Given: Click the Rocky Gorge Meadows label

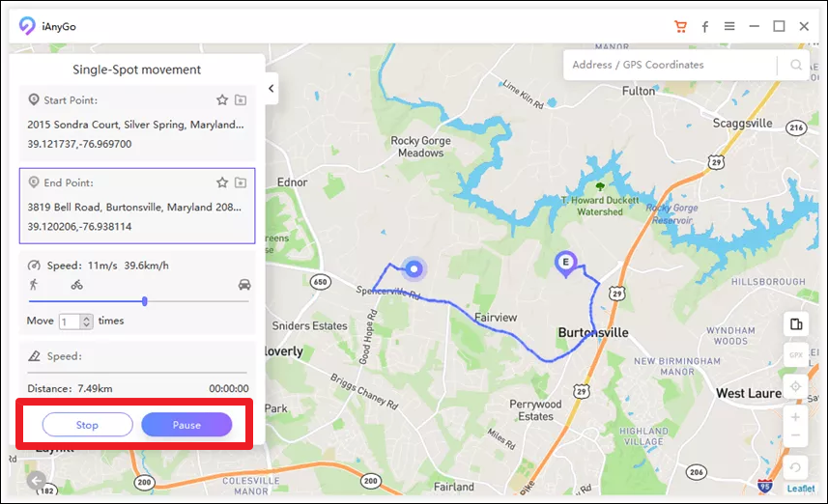Looking at the screenshot, I should [421, 147].
